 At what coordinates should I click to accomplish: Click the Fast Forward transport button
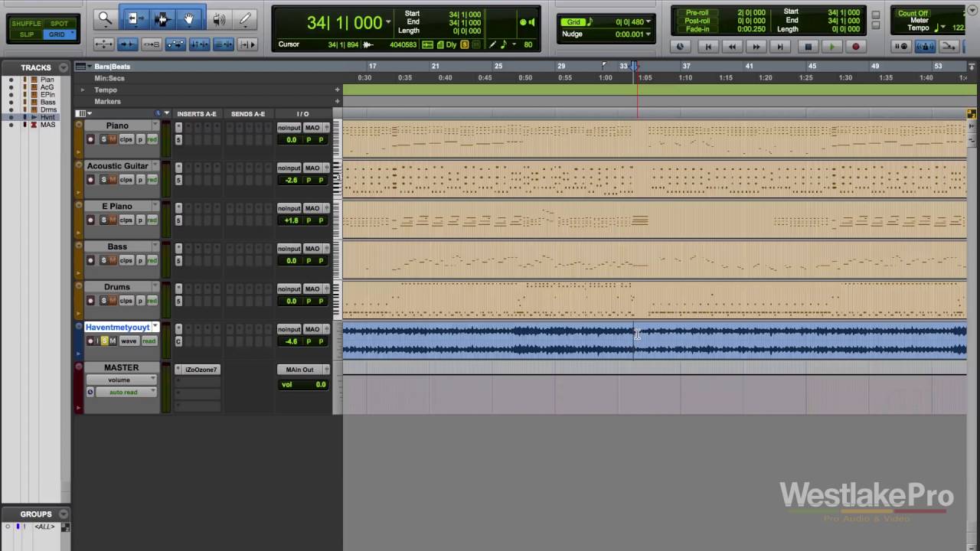tap(756, 47)
